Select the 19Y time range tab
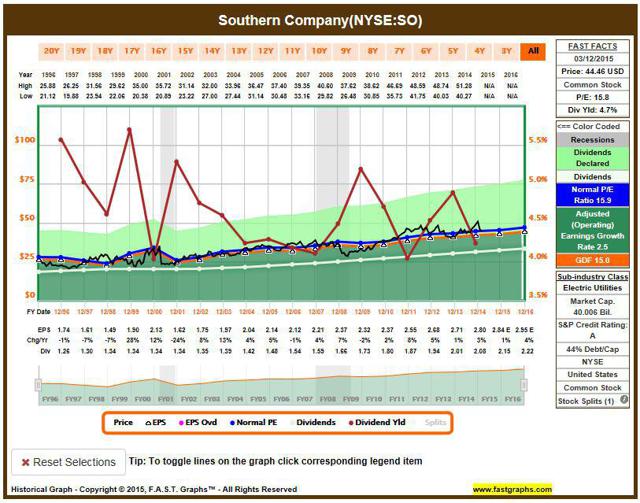Screen dimensions: 640x503 78,51
